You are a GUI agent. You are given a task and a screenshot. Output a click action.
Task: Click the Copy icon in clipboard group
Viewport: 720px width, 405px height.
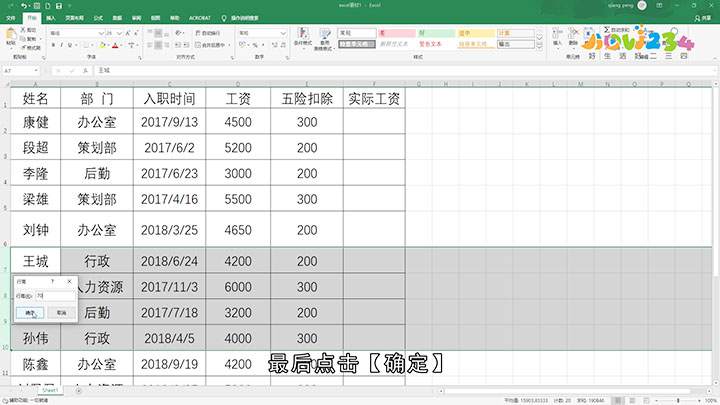[x=23, y=39]
